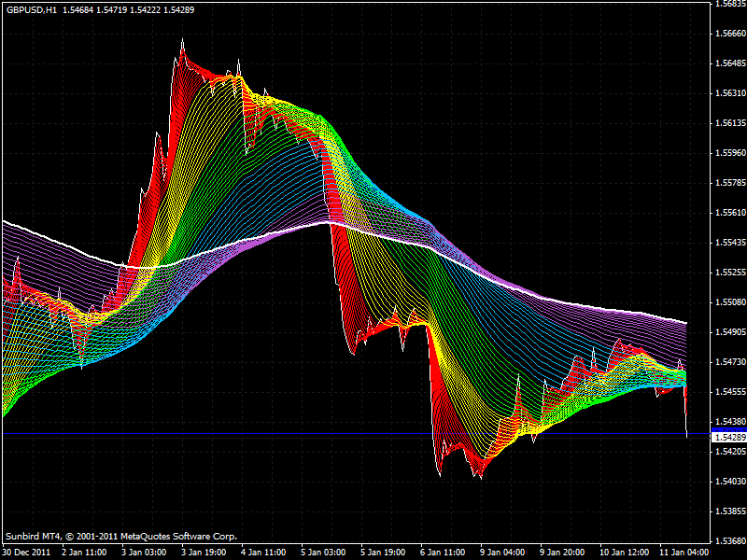Image resolution: width=747 pixels, height=560 pixels.
Task: Select the 3 Jan 19:00 time marker
Action: 204,551
